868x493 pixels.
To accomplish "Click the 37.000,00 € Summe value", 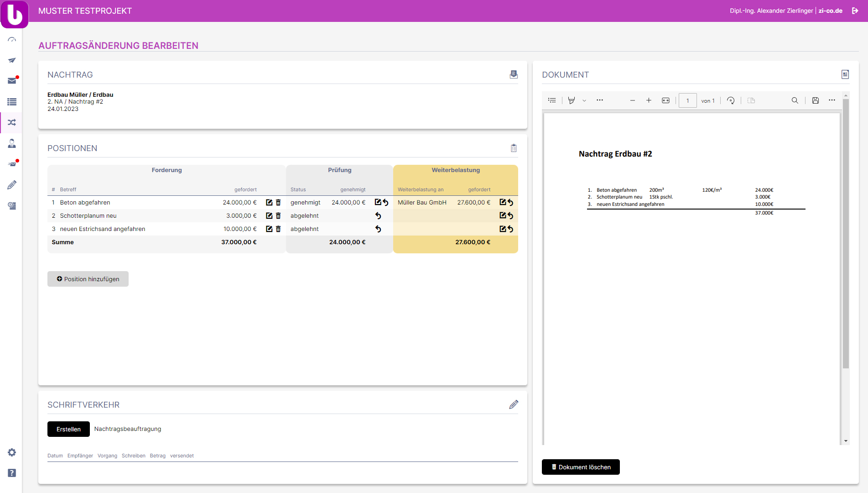I will pos(239,242).
